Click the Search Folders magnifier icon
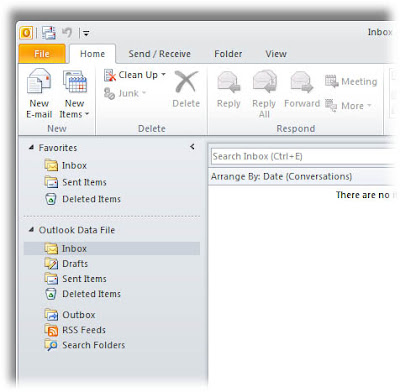 [51, 345]
